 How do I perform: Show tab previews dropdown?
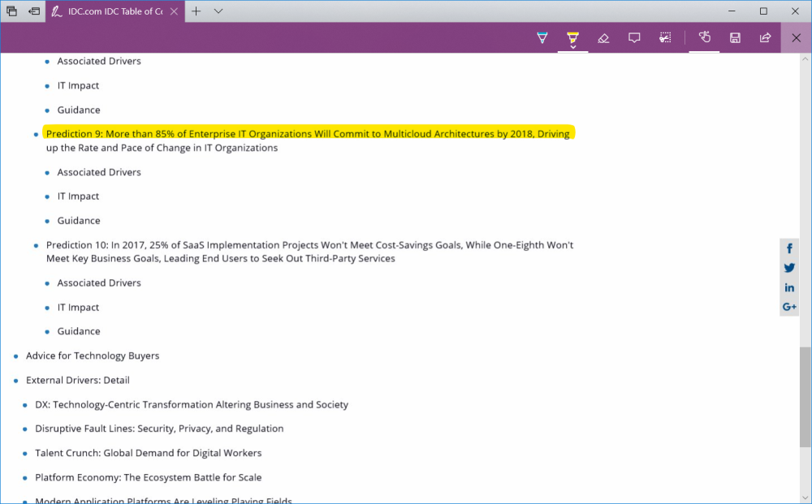point(218,11)
